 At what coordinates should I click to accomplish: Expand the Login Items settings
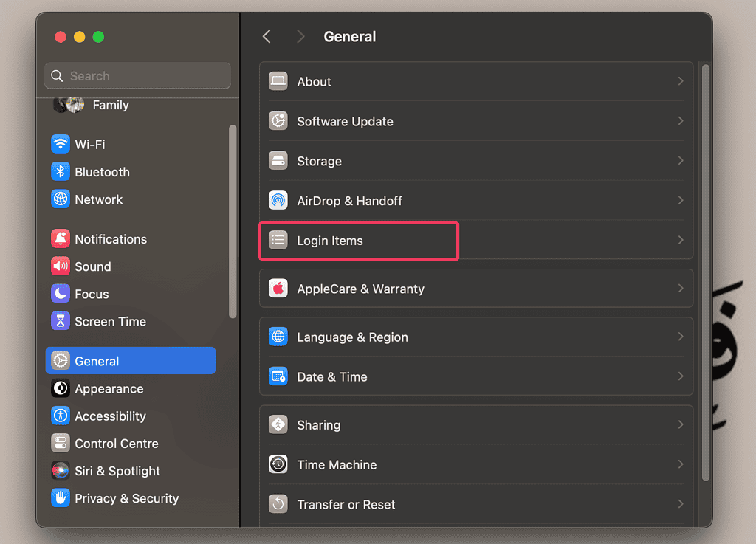point(359,240)
